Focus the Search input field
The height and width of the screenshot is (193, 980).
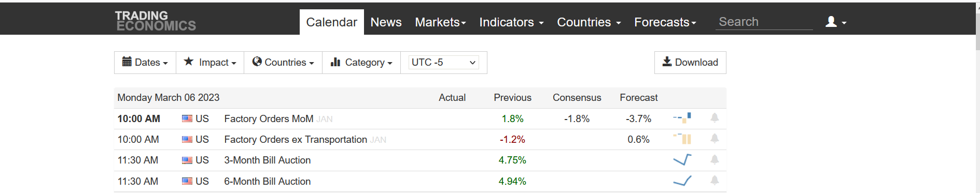coord(764,22)
